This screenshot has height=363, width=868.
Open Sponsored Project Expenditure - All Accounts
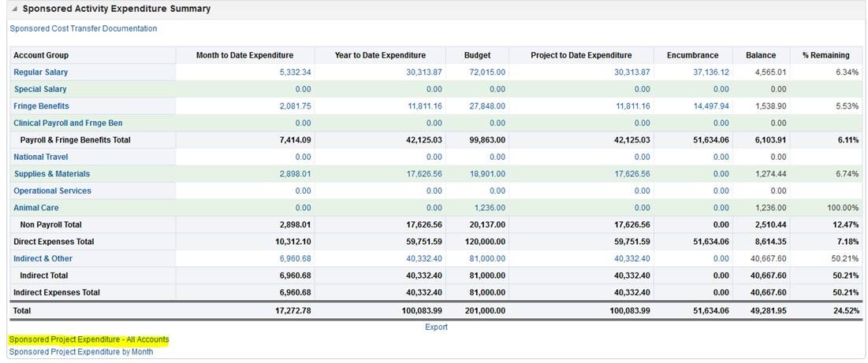pyautogui.click(x=88, y=339)
